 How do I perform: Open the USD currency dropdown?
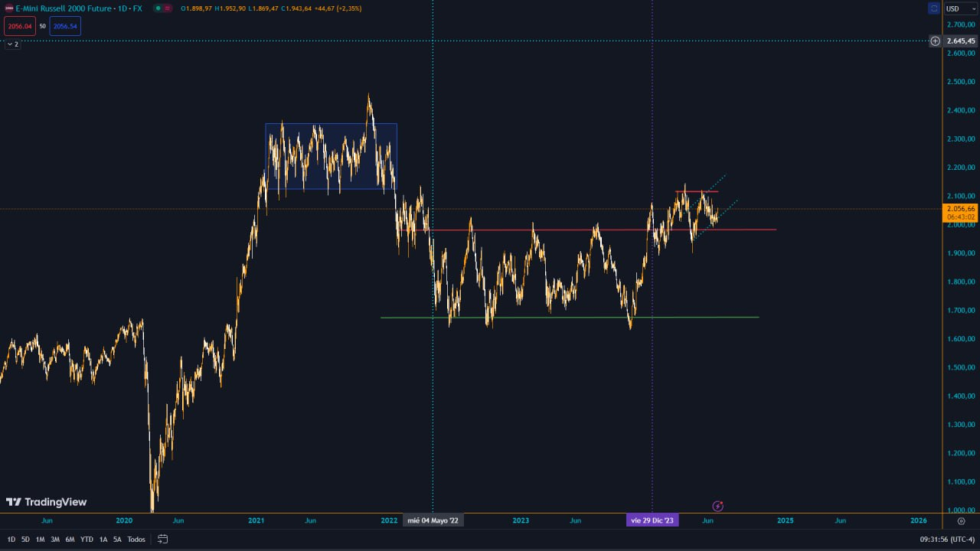pos(961,8)
